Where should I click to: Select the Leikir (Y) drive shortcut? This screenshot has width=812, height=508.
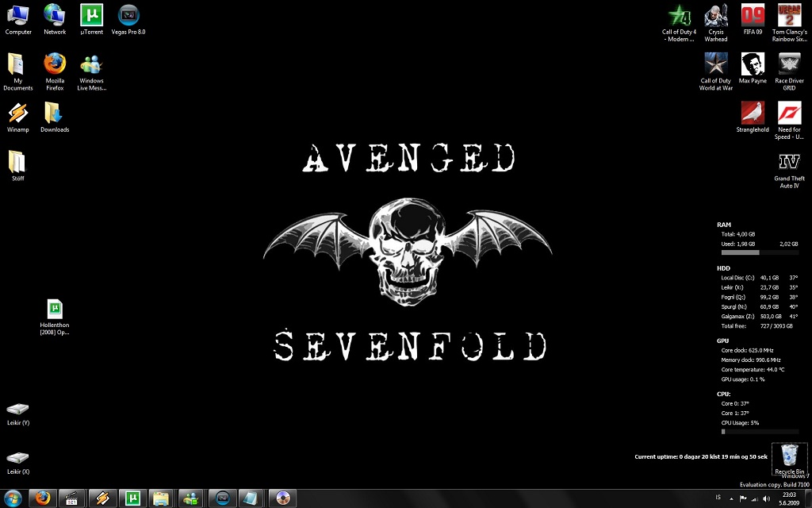click(x=18, y=414)
